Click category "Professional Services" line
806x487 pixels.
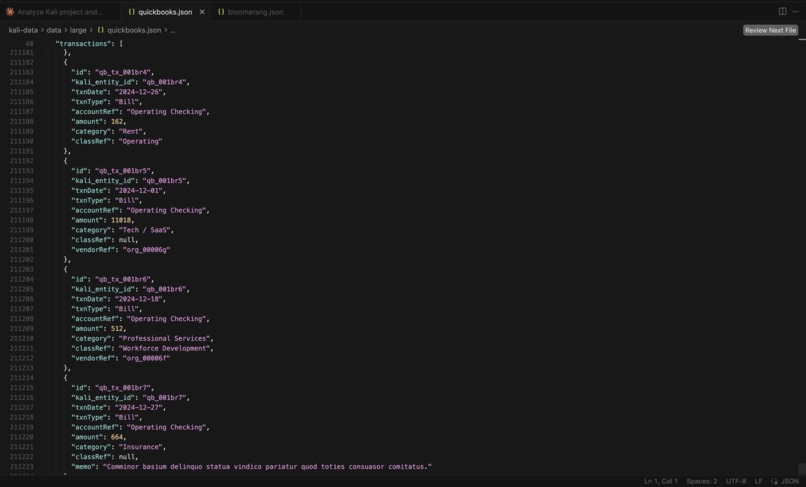tap(142, 338)
